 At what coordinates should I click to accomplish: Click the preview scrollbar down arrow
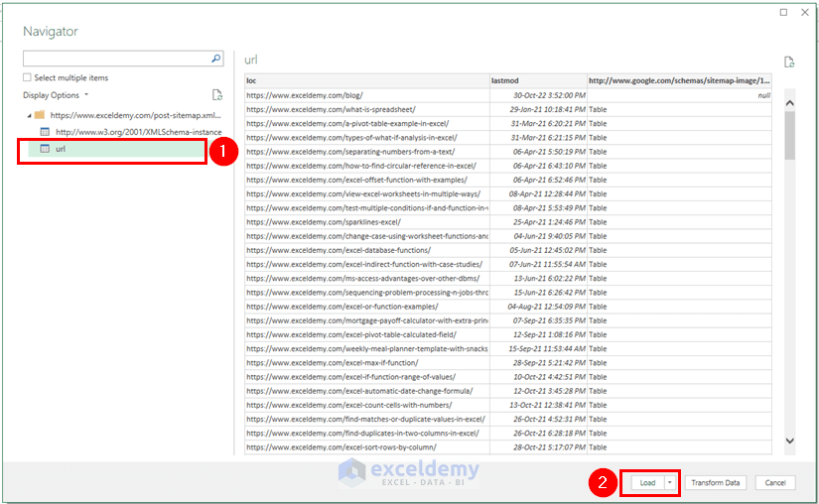(790, 441)
